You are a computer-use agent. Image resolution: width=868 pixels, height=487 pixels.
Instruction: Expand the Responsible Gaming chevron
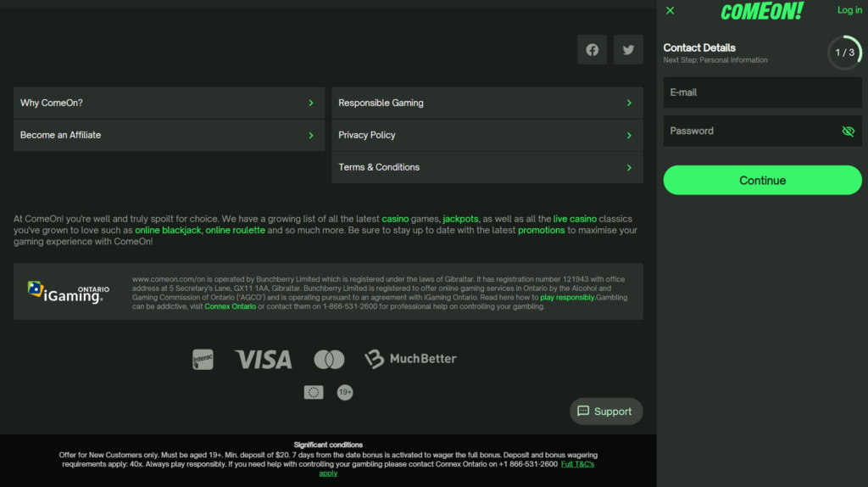(629, 103)
